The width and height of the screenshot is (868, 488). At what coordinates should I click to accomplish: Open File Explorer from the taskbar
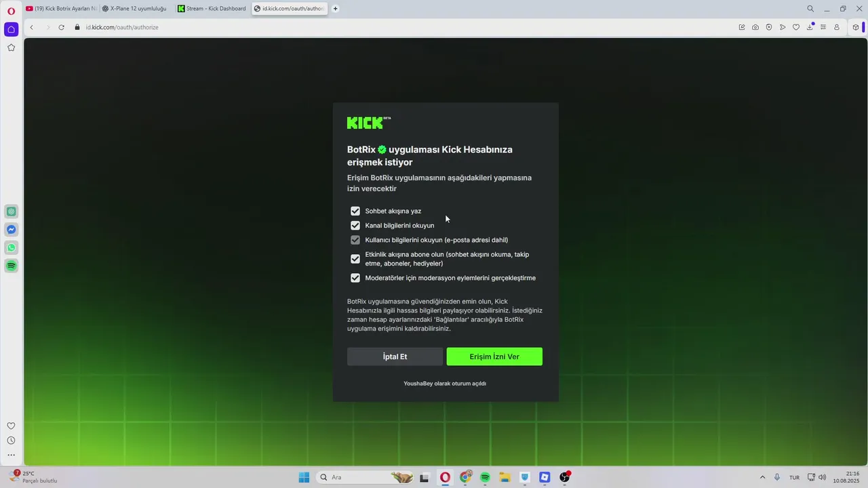coord(505,477)
